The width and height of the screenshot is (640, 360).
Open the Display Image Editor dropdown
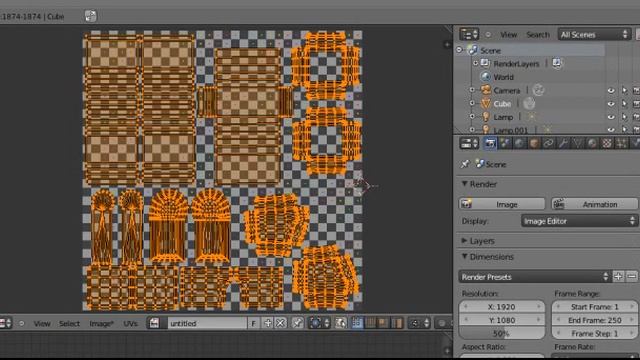point(579,221)
